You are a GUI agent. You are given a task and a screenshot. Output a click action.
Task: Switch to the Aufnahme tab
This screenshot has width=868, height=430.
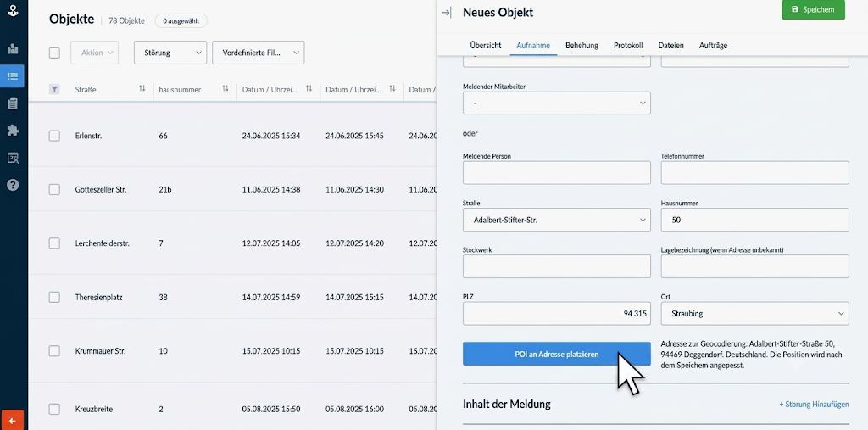click(533, 46)
